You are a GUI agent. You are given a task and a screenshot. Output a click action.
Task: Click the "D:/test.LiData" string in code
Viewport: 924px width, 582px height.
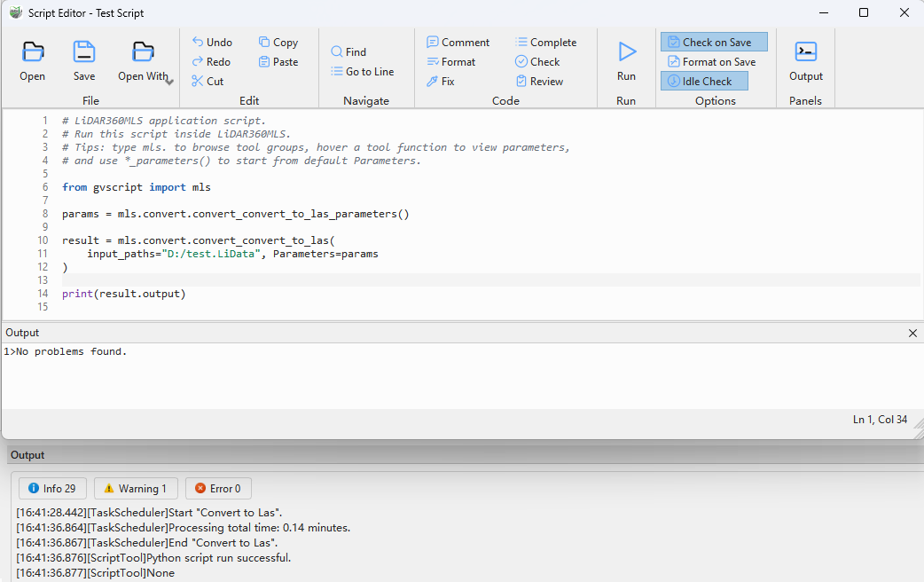pyautogui.click(x=211, y=254)
